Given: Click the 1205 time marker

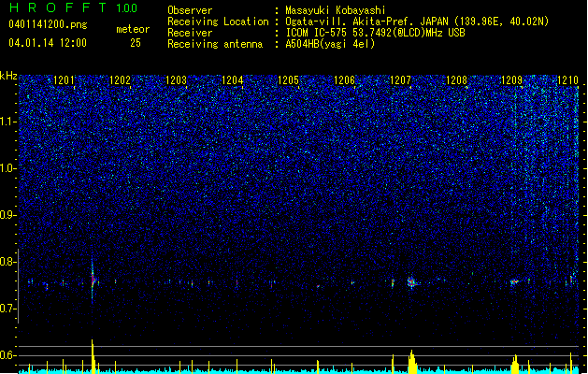Looking at the screenshot, I should [x=288, y=80].
